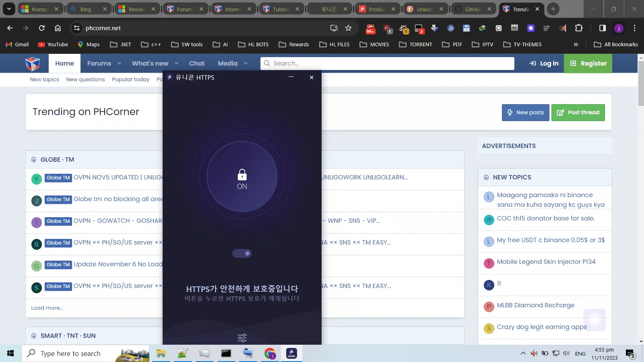Open the Command Prompt taskbar icon
This screenshot has height=362, width=644.
(x=226, y=354)
